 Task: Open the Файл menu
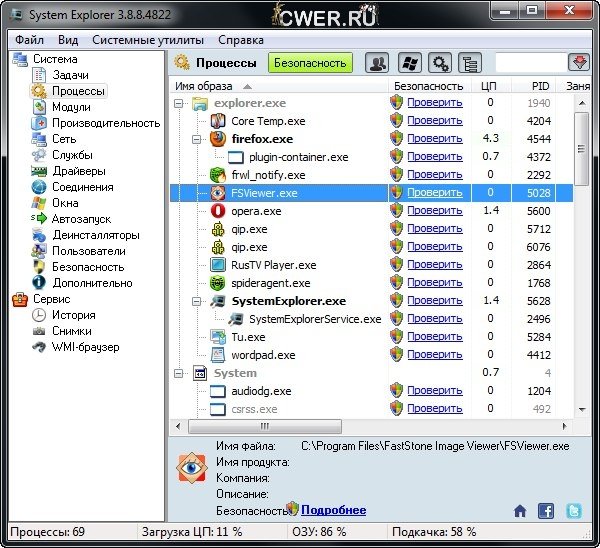(x=29, y=40)
